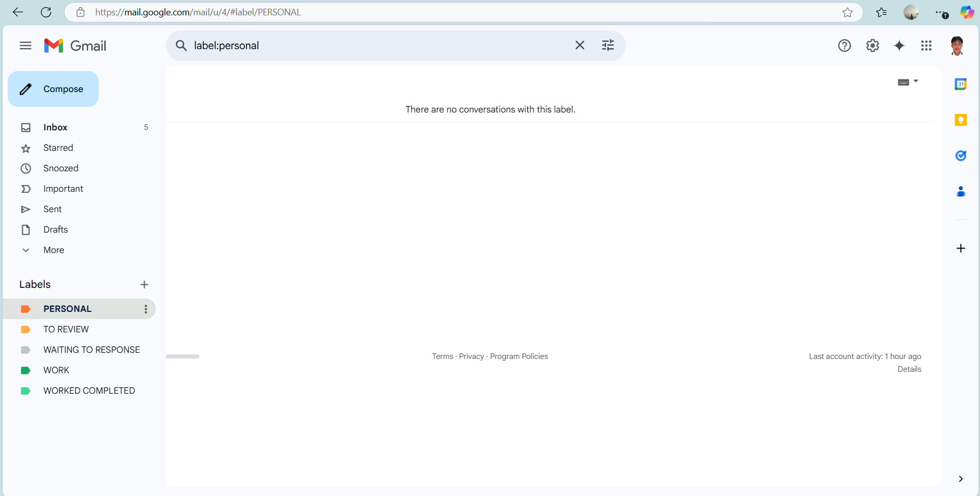Open the Privacy link
980x496 pixels.
[x=472, y=356]
